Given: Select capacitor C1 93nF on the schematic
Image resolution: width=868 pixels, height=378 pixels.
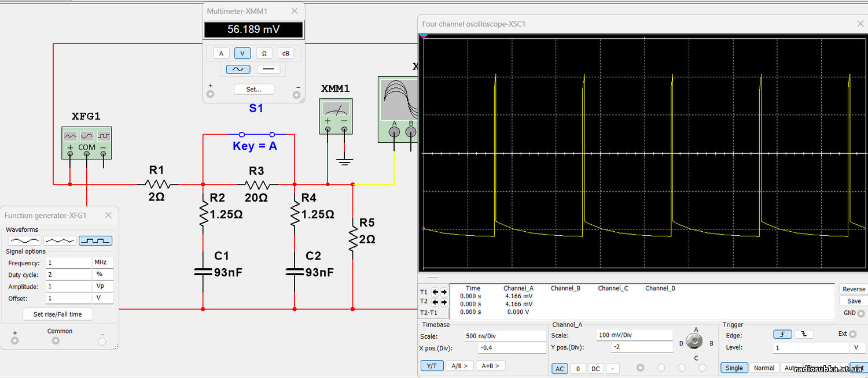Looking at the screenshot, I should pos(203,272).
